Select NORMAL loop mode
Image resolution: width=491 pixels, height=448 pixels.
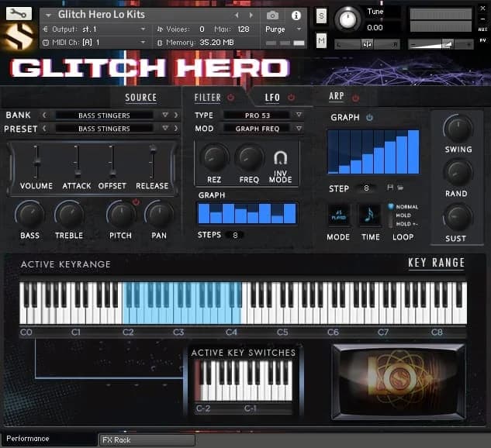406,207
